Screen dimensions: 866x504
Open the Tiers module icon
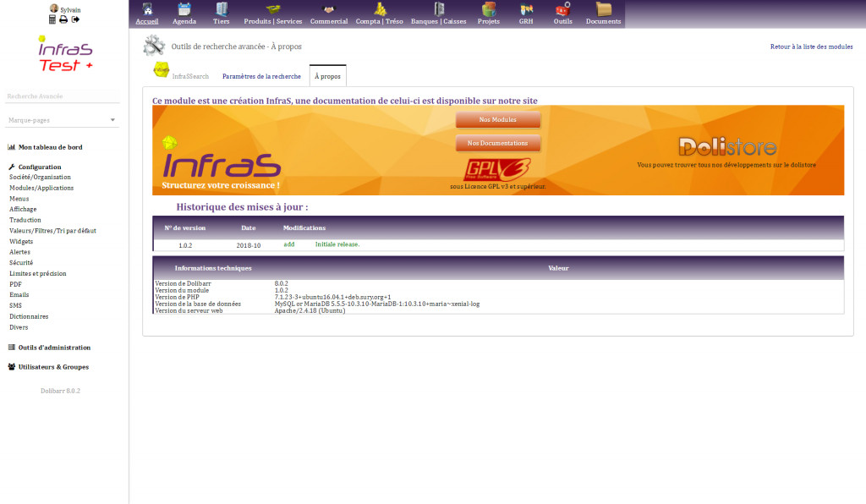pyautogui.click(x=221, y=8)
